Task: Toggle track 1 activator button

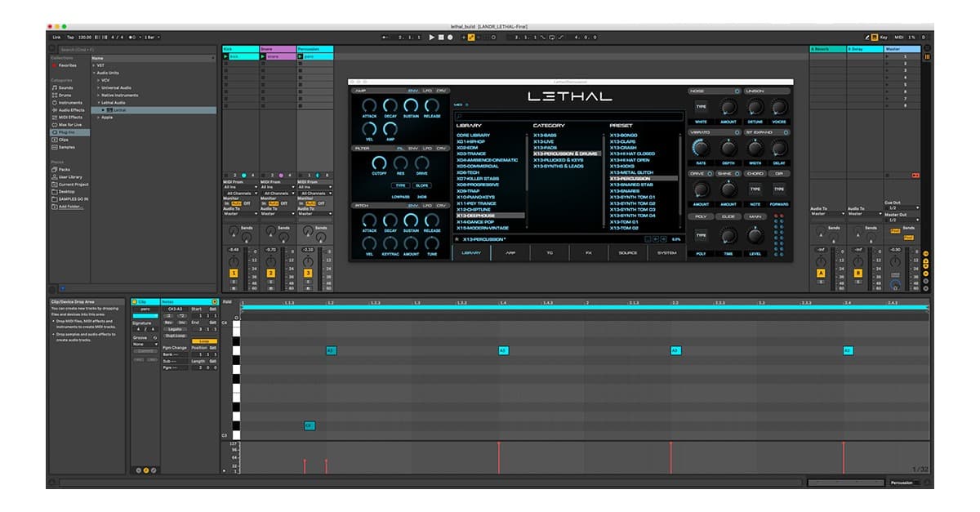Action: click(x=234, y=273)
